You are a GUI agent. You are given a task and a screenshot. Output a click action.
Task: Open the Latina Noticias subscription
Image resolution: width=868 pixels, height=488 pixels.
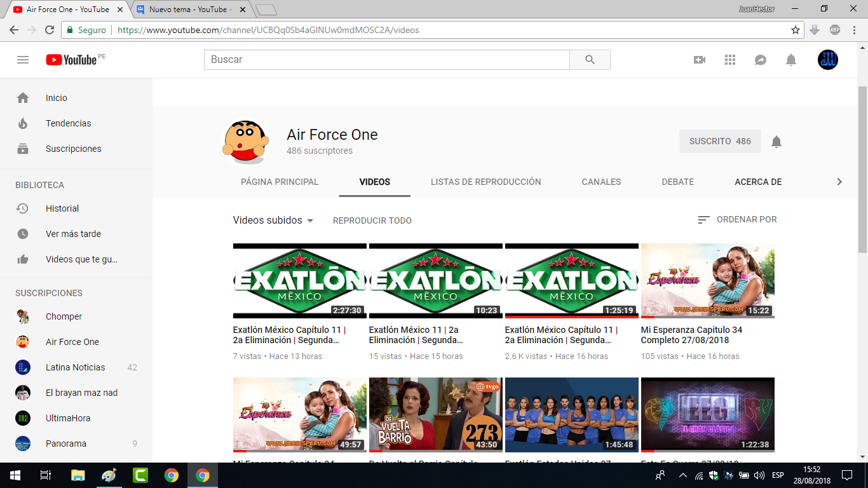tap(76, 367)
